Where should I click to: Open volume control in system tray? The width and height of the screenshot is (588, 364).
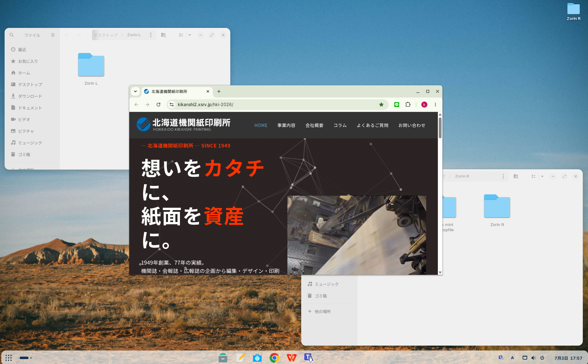click(x=534, y=358)
